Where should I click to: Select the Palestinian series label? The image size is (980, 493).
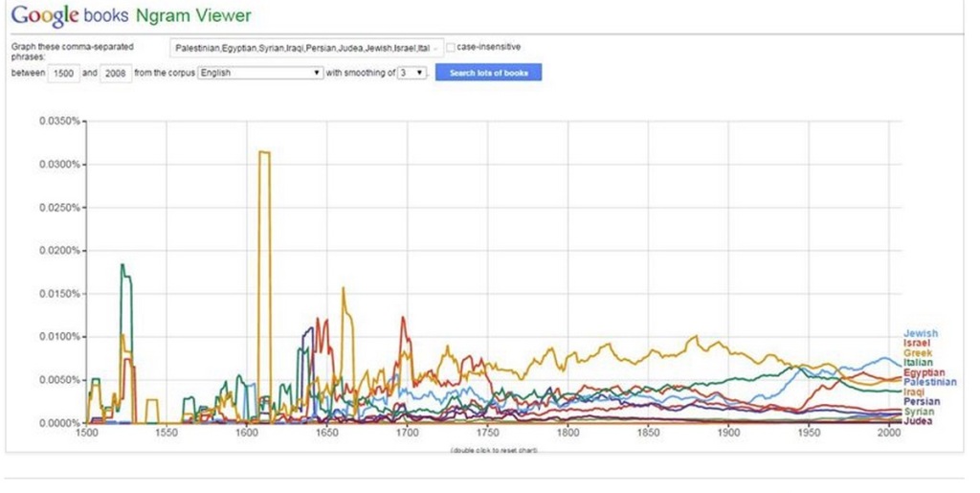coord(929,382)
